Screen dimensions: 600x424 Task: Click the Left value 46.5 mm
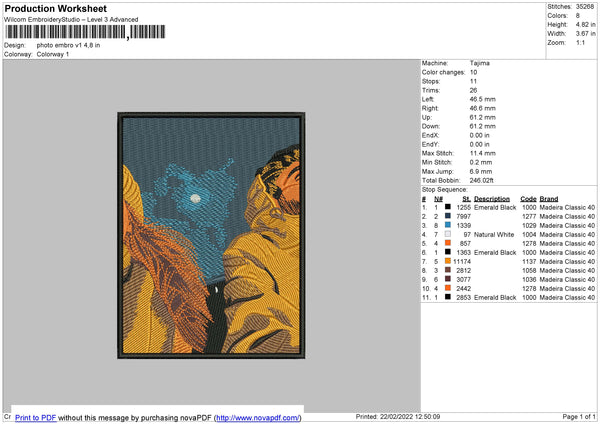[483, 99]
